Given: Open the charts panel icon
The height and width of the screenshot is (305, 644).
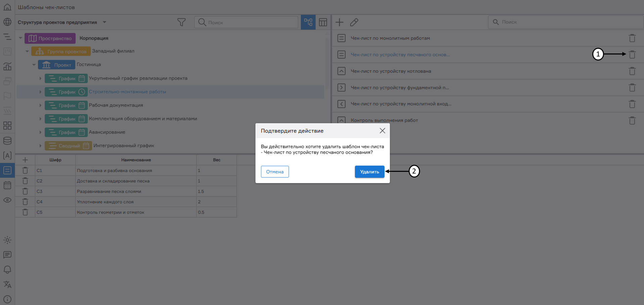Looking at the screenshot, I should (x=7, y=66).
